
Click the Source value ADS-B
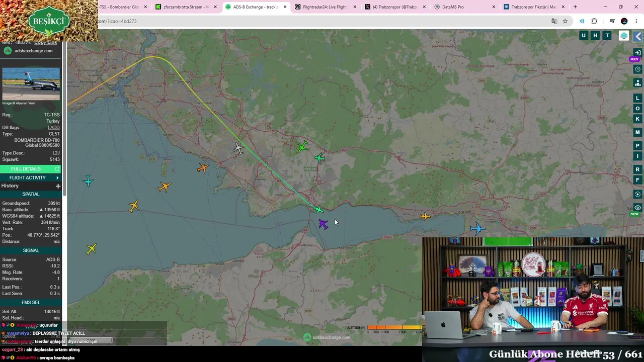53,260
